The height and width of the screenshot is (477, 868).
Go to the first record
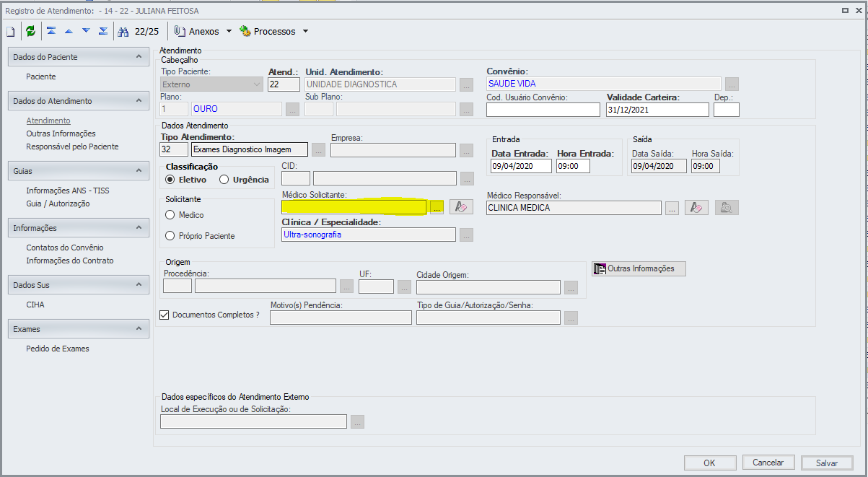tap(51, 31)
